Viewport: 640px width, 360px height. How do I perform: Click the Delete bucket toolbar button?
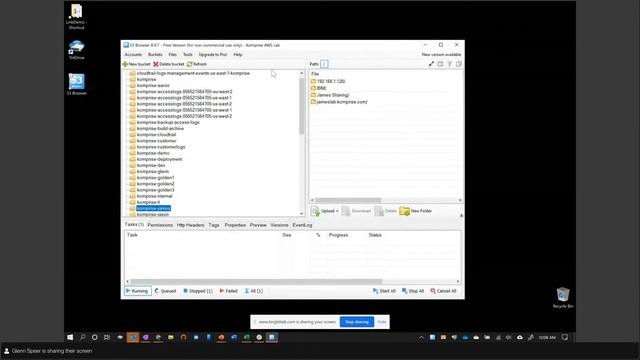(x=169, y=64)
